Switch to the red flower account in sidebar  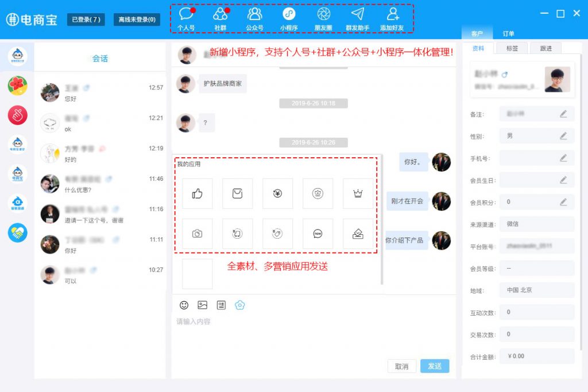point(18,86)
